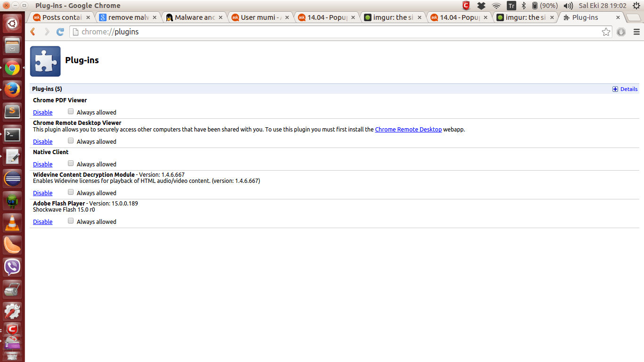Launch the Files manager from the dock
This screenshot has width=644, height=362.
[12, 46]
